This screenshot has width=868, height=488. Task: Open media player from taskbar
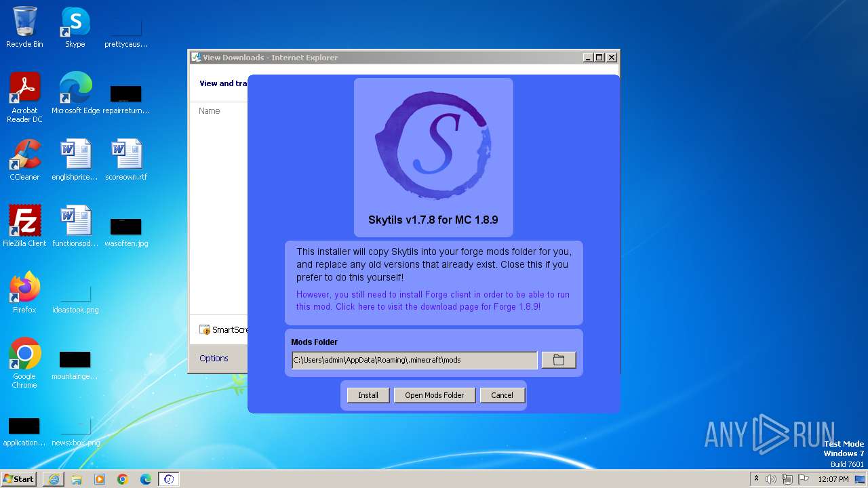point(100,479)
